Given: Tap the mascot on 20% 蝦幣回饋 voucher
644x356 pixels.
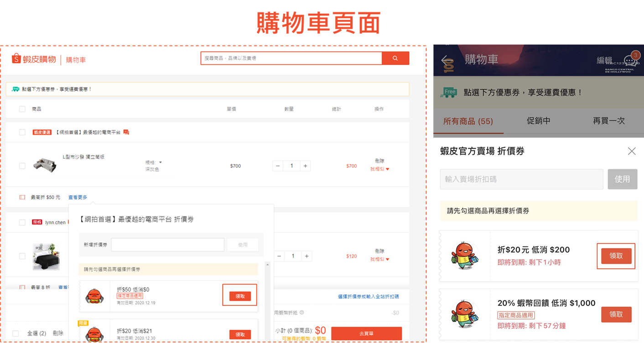Looking at the screenshot, I should (465, 314).
